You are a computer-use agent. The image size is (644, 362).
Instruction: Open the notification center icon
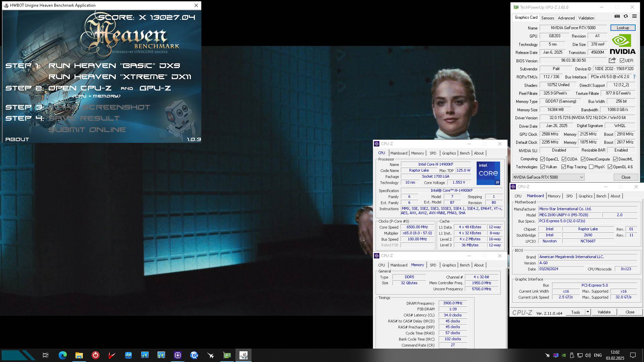633,355
